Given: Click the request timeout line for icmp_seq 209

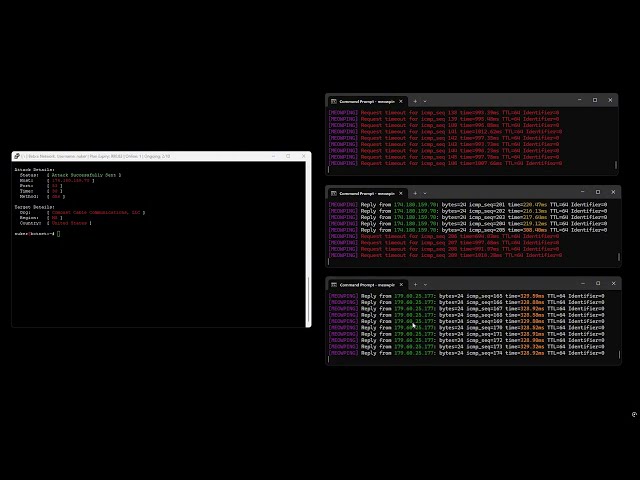Looking at the screenshot, I should coord(445,255).
